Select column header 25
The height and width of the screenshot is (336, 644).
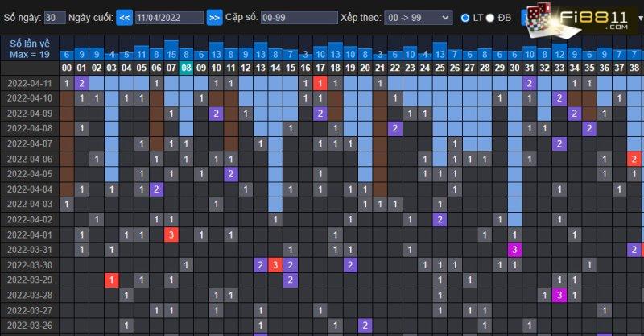coord(440,68)
